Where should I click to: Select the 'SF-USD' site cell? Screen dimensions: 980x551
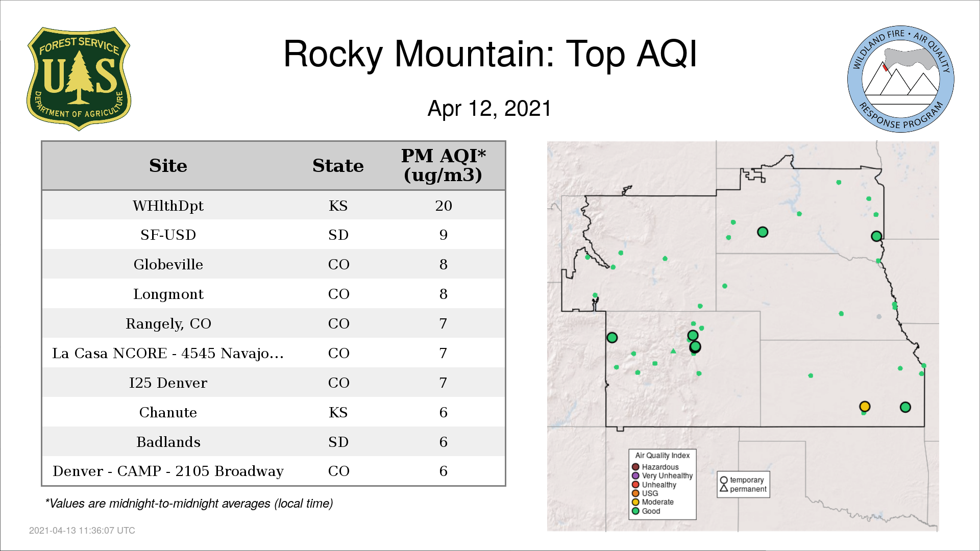click(x=168, y=235)
